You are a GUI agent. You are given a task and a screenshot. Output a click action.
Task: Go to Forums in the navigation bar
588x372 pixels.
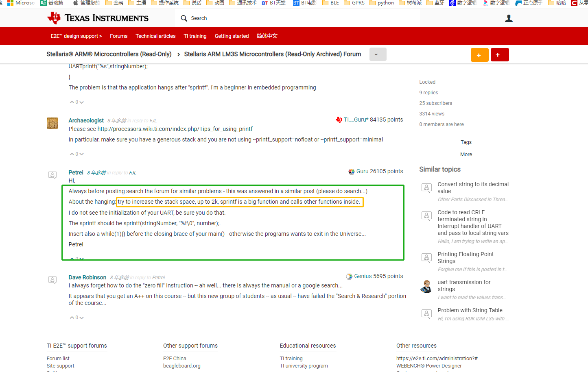tap(119, 36)
